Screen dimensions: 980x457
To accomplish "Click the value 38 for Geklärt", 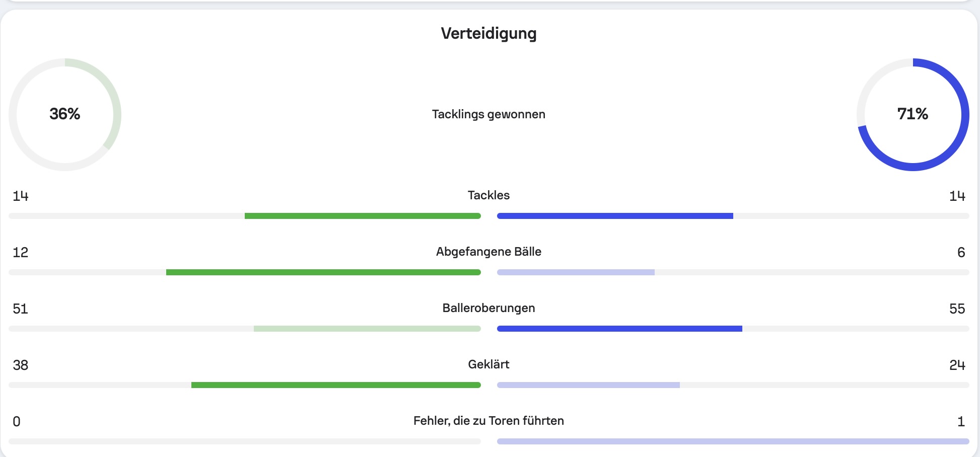I will pyautogui.click(x=21, y=365).
